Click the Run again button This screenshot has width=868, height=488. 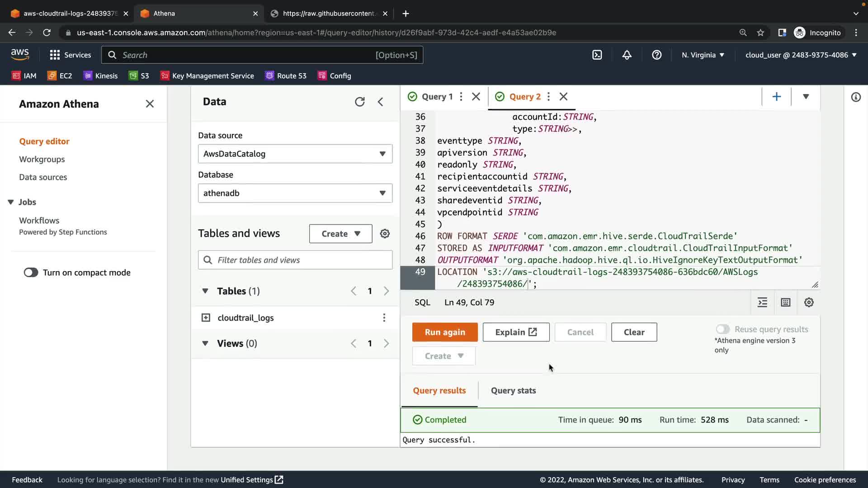click(x=444, y=332)
